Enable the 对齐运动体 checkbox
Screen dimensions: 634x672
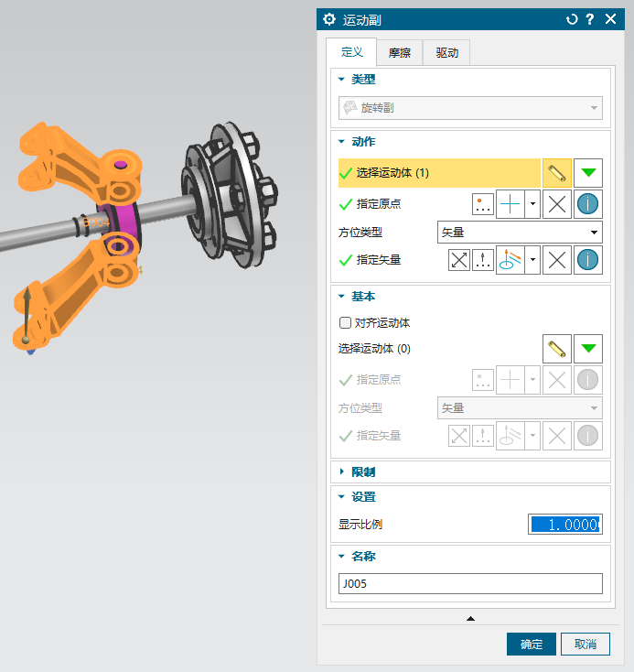click(345, 323)
